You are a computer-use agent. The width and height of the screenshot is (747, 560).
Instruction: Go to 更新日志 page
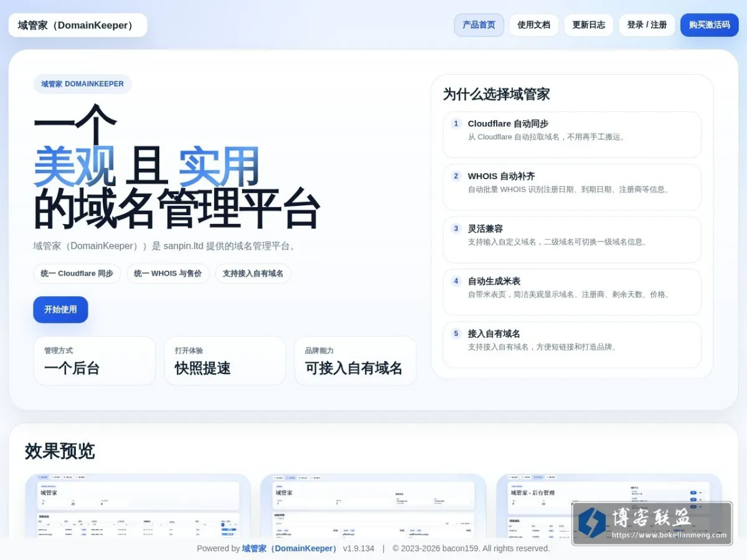589,25
